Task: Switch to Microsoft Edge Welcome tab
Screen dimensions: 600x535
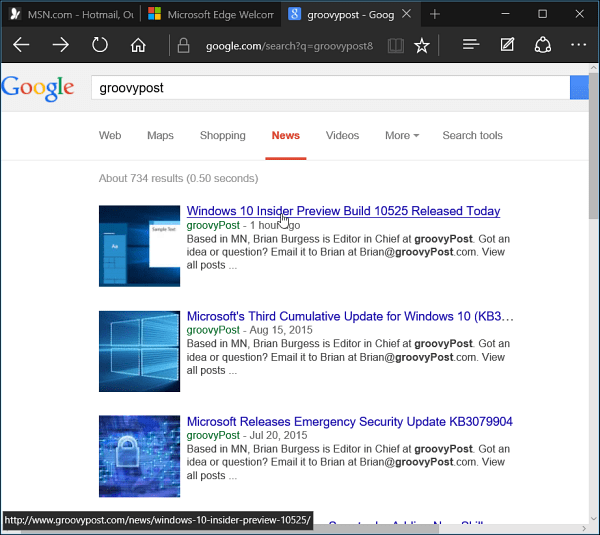Action: 211,15
